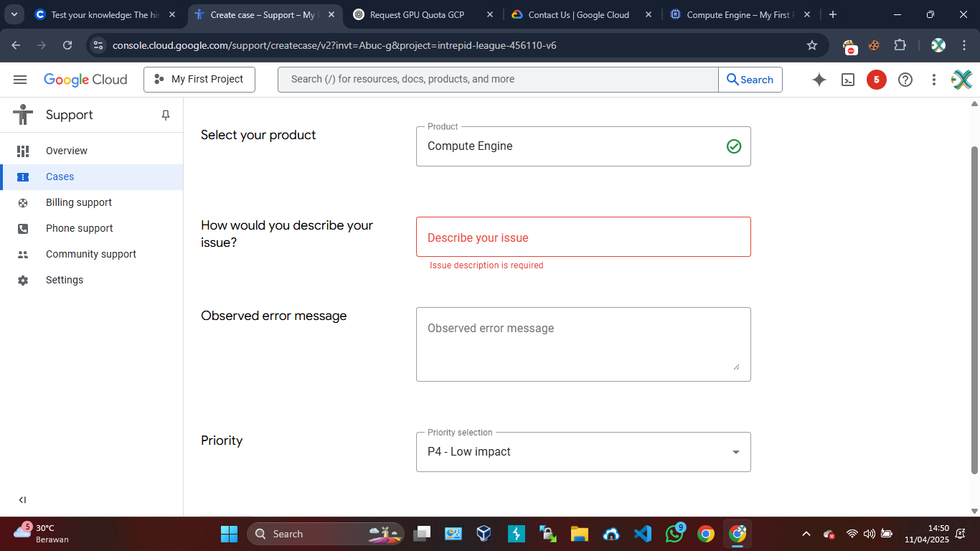Open weather widget showing 30°C
980x551 pixels.
click(42, 533)
